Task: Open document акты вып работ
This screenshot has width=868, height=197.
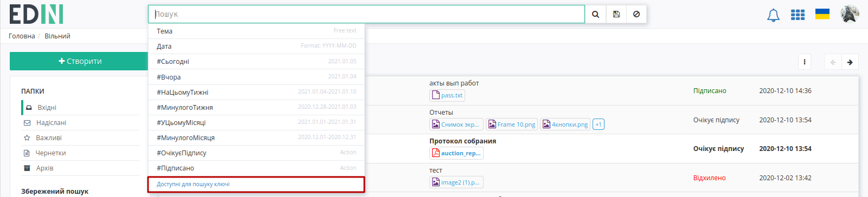Action: coord(454,83)
